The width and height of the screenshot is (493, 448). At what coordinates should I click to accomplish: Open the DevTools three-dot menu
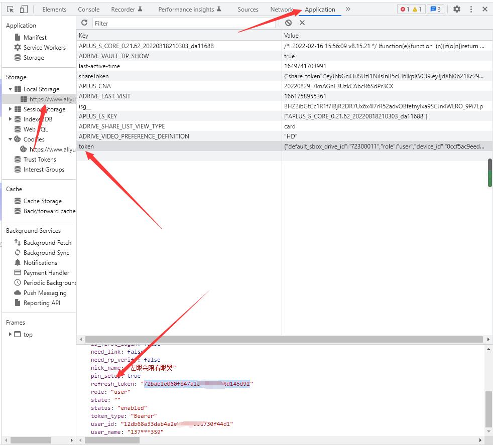coord(471,10)
